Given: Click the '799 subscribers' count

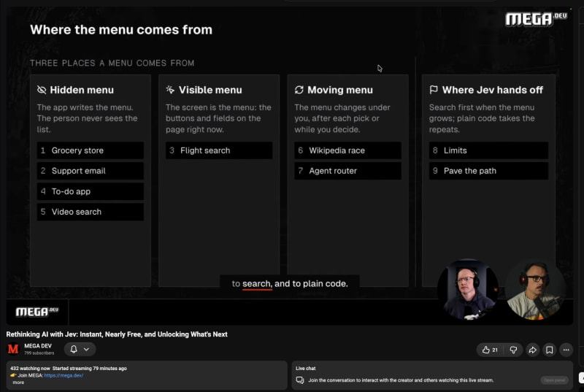Looking at the screenshot, I should pos(39,353).
